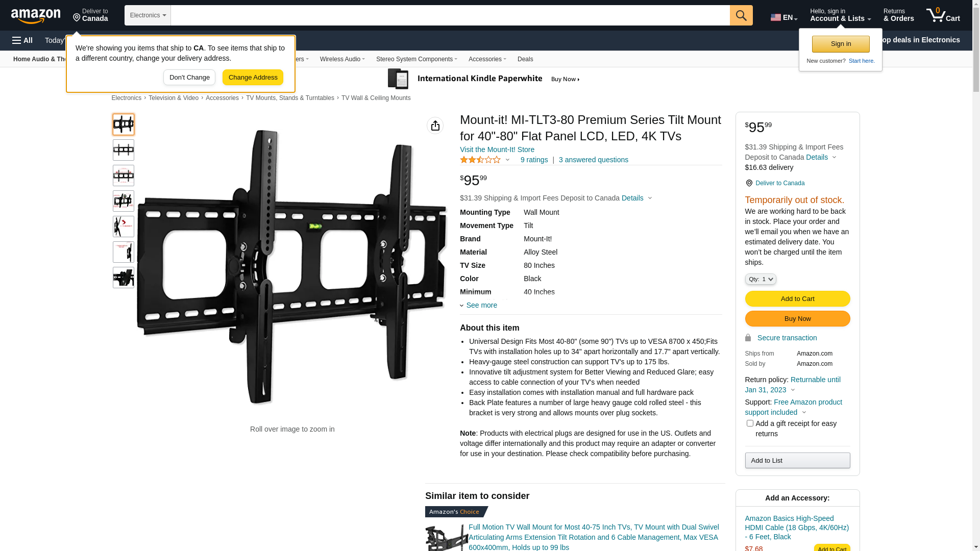Expand the Returnable until Jan 31 policy

(793, 385)
